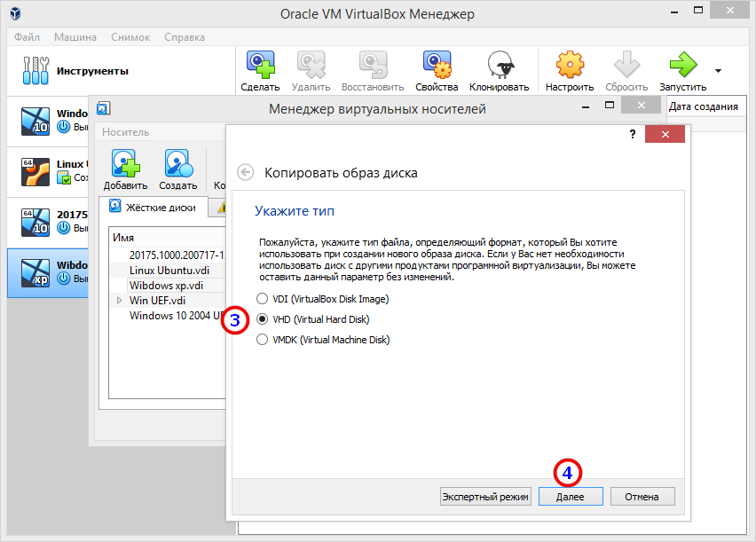Click Создать disk icon in media manager
The width and height of the screenshot is (756, 542).
point(178,168)
